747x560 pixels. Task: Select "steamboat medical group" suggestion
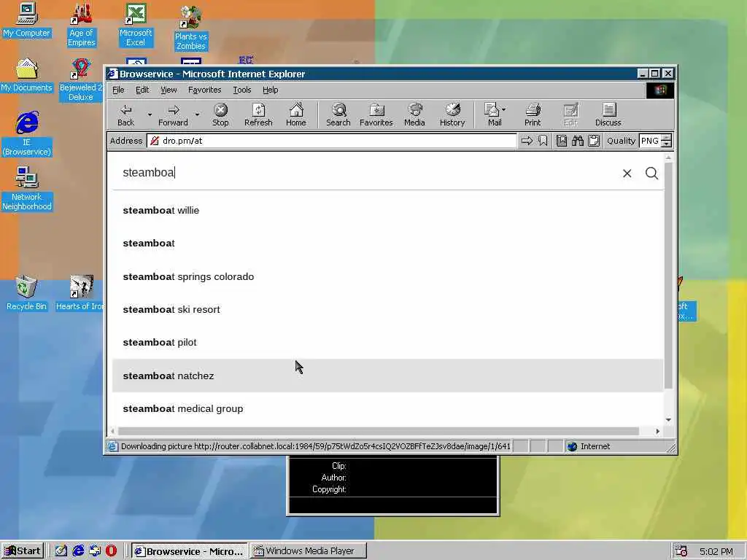tap(388, 408)
